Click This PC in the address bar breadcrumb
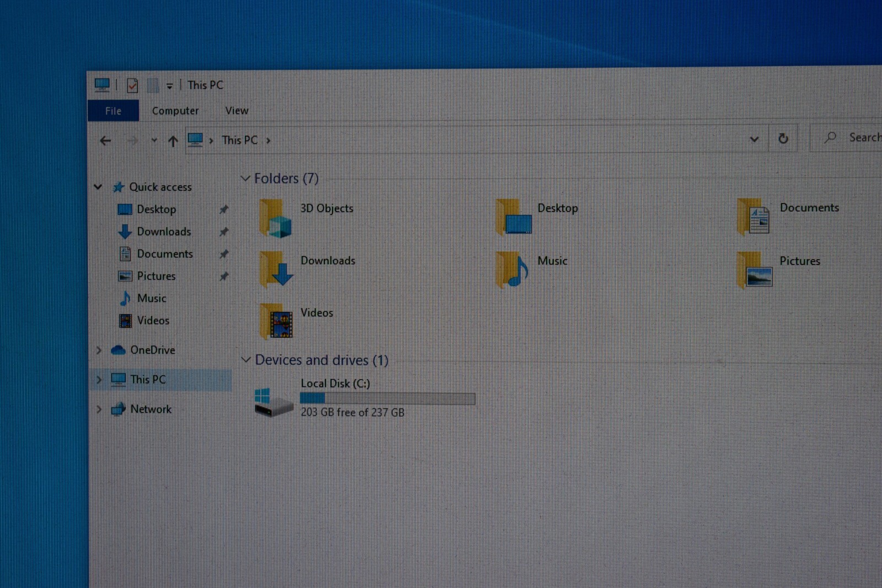 click(x=240, y=141)
